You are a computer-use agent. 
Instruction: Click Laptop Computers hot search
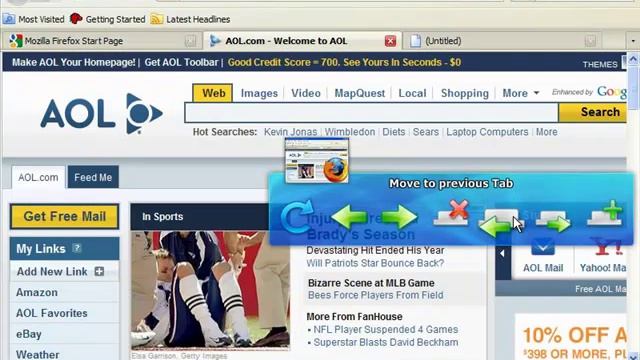[x=487, y=132]
